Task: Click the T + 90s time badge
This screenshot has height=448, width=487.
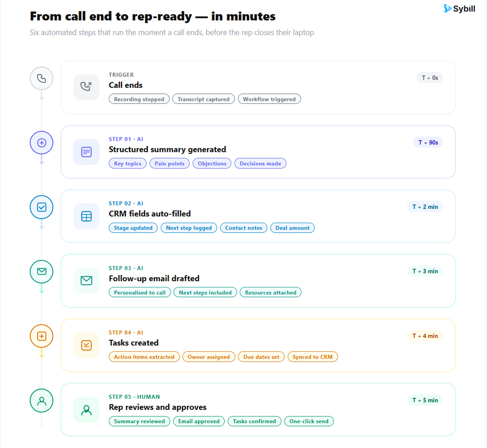Action: click(428, 142)
